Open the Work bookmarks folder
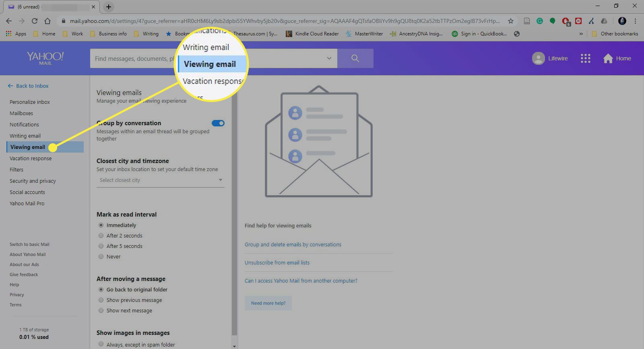 [x=73, y=34]
